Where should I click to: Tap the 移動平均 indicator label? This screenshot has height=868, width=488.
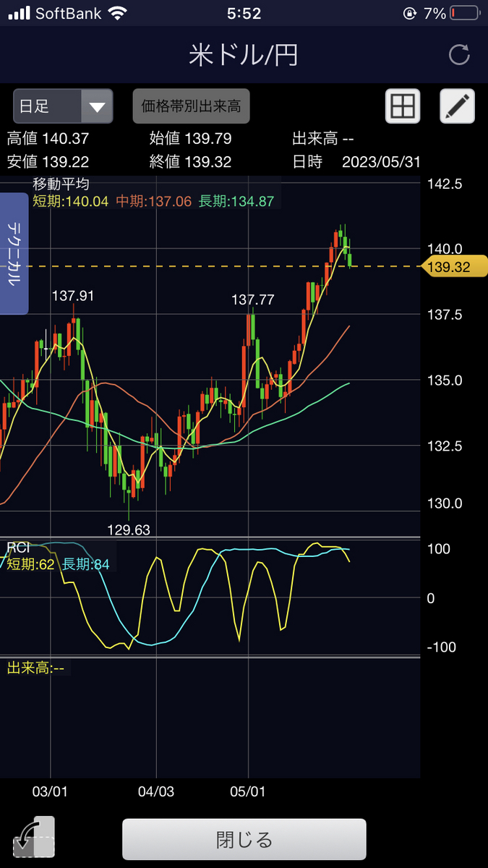pos(61,184)
